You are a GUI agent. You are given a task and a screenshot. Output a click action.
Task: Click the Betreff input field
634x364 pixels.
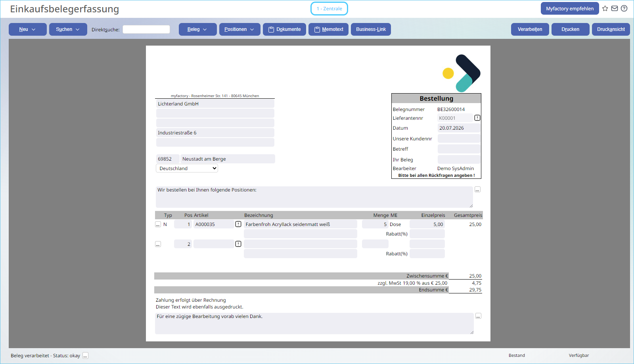pyautogui.click(x=459, y=149)
